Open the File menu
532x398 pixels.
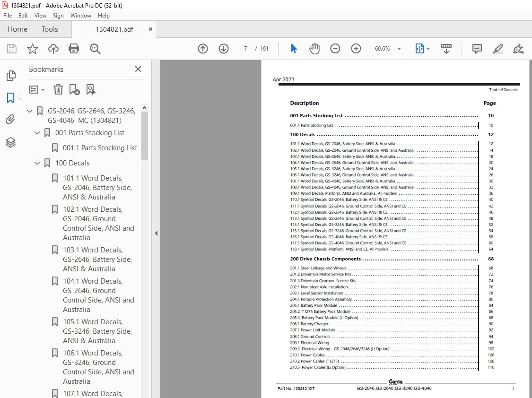8,16
